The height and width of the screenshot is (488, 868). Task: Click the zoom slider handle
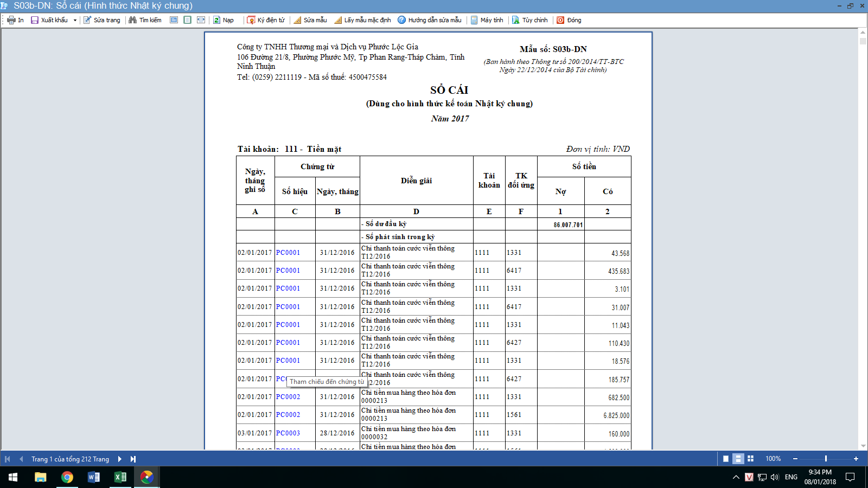coord(826,459)
